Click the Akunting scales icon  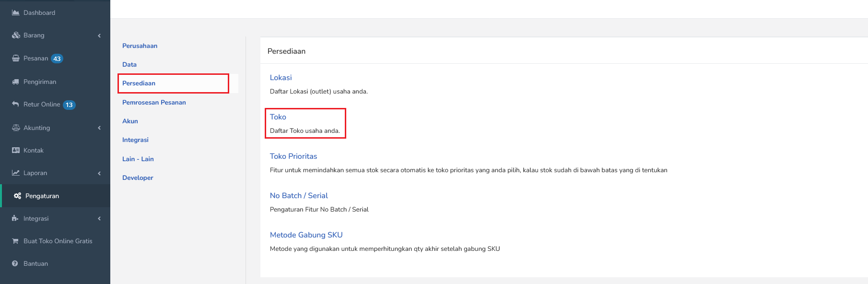pyautogui.click(x=16, y=128)
